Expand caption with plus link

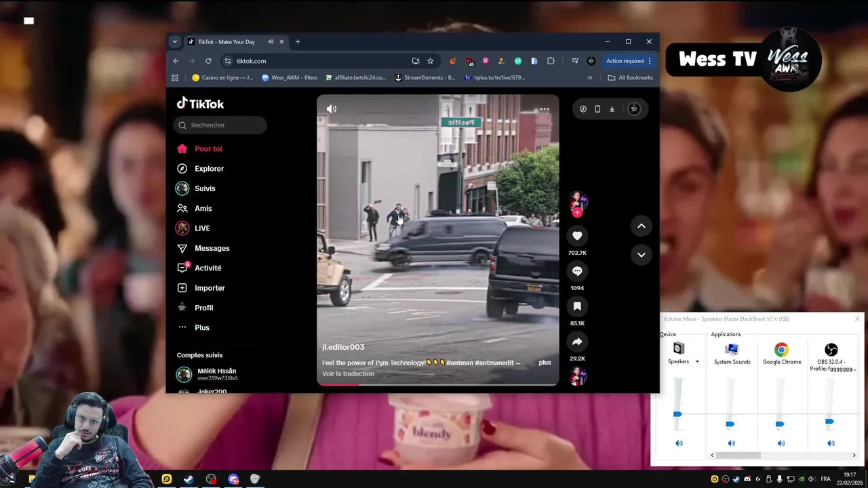(545, 363)
